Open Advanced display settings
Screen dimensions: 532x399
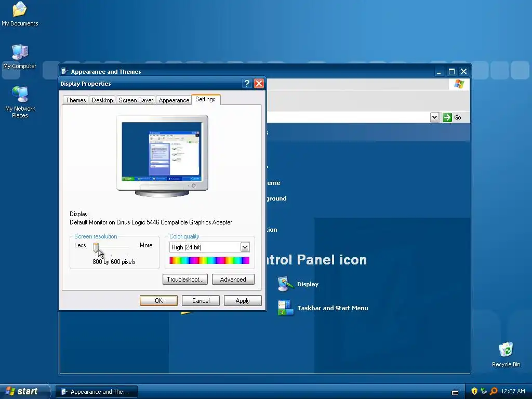233,279
